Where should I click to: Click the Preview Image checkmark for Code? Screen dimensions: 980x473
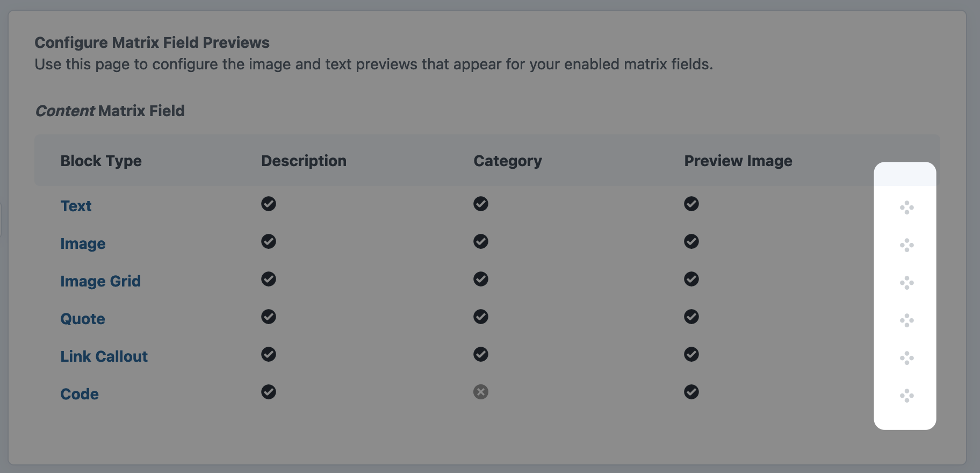pos(691,392)
